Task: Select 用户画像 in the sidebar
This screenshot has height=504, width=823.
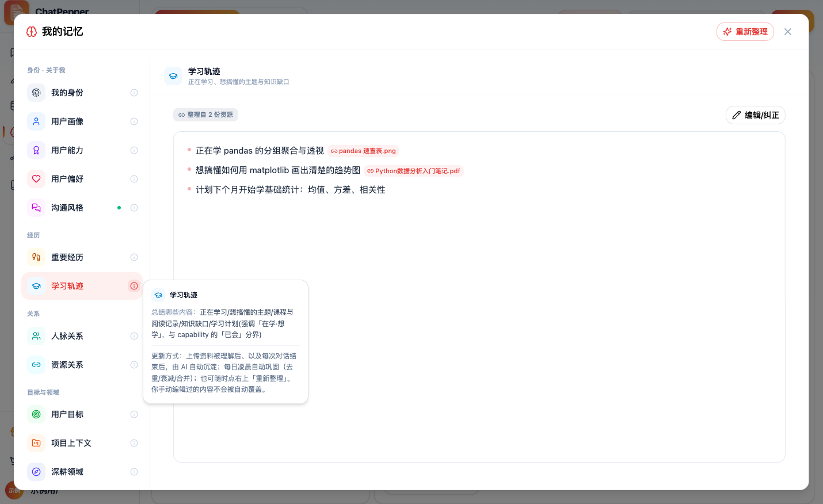Action: tap(82, 121)
